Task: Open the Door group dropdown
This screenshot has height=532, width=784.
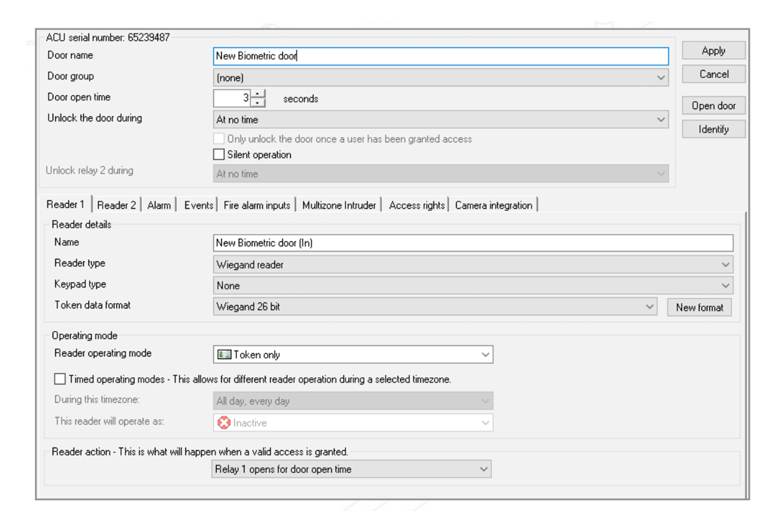Action: [x=441, y=78]
